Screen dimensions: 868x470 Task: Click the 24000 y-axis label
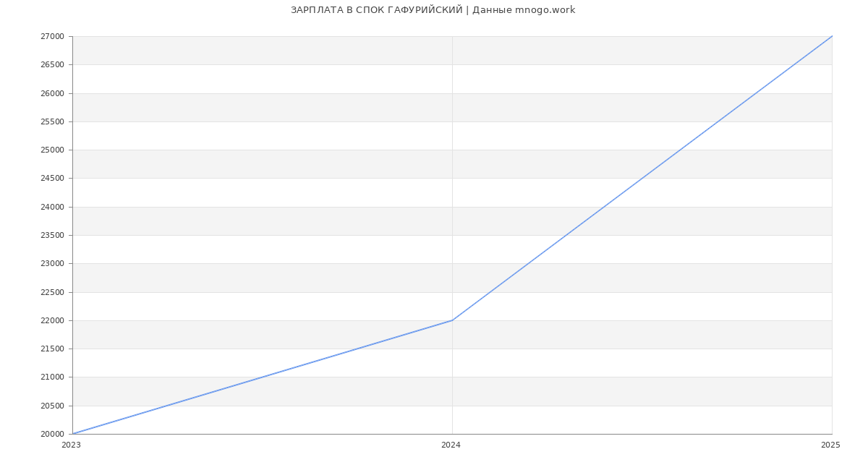[x=52, y=207]
